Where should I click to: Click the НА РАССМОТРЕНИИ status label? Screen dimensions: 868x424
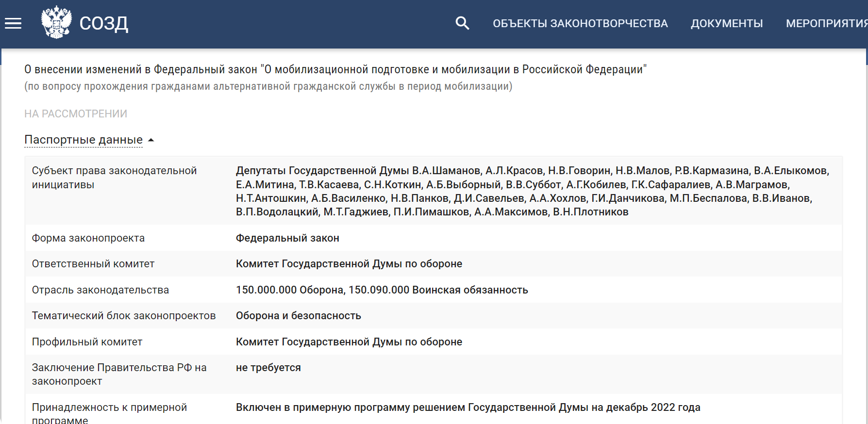(x=76, y=114)
